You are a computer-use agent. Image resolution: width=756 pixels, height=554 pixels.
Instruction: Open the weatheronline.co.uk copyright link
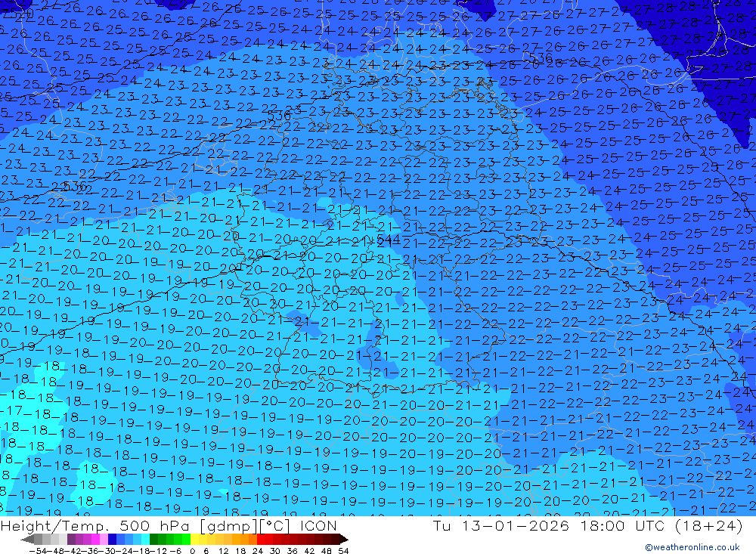692,548
